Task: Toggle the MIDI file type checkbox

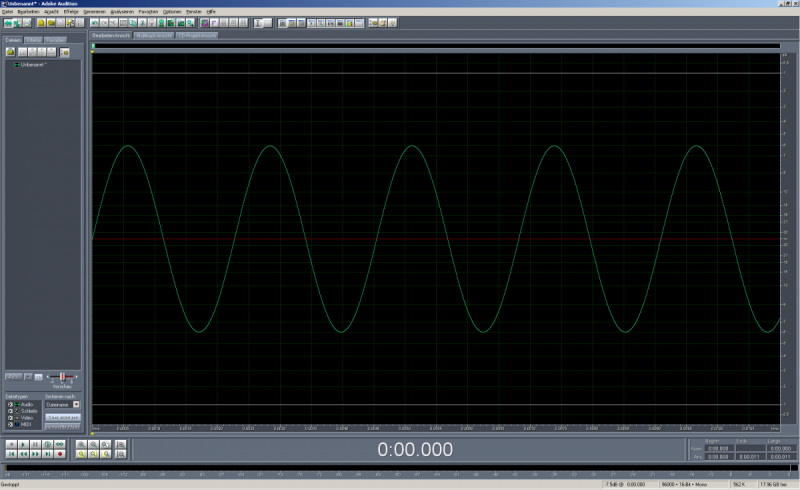Action: (x=11, y=422)
